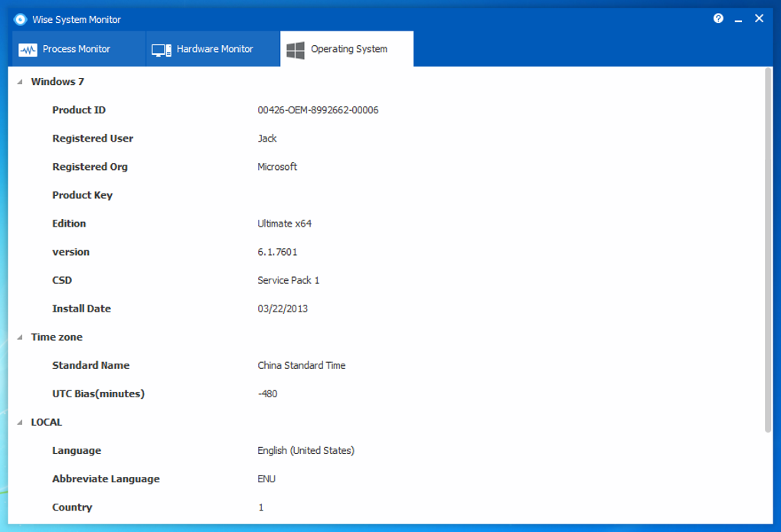Select the Windows 7 heading
The image size is (781, 532).
pos(57,82)
